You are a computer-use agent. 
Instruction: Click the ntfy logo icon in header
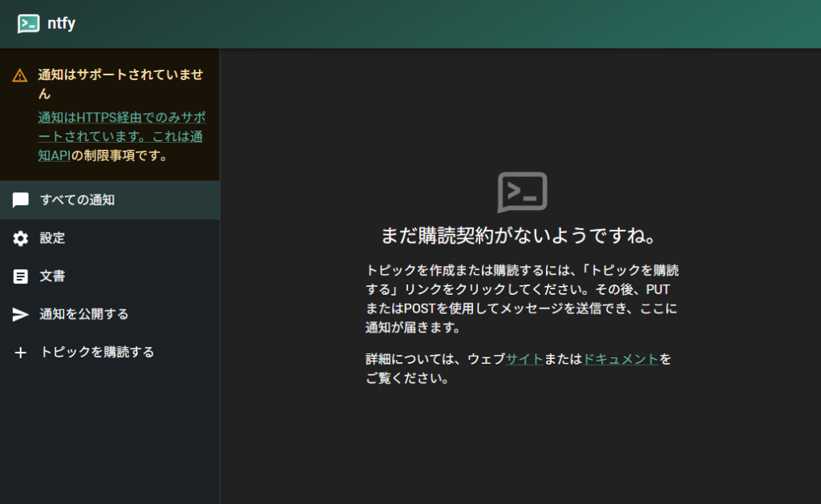click(29, 24)
